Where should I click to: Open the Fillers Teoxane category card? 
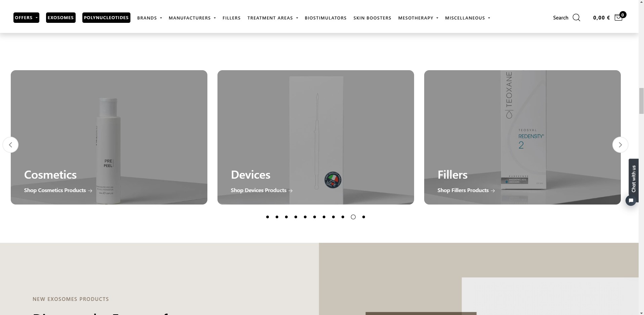(522, 134)
